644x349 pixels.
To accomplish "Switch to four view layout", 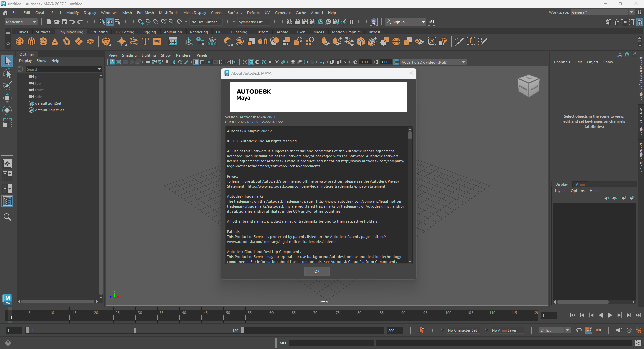I will click(x=7, y=176).
